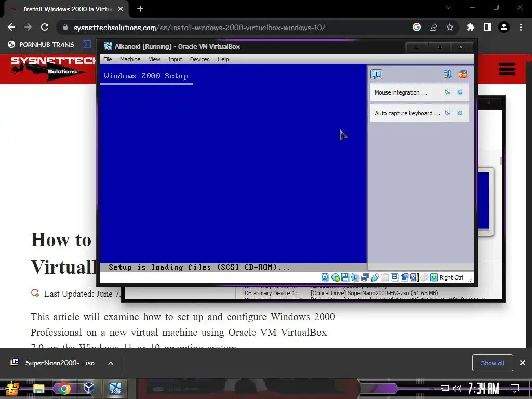Click the shared folders status icon

pyautogui.click(x=384, y=277)
